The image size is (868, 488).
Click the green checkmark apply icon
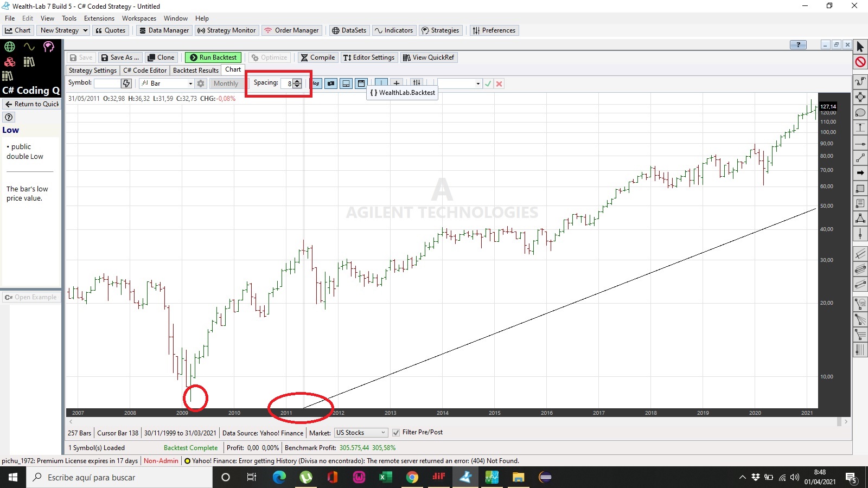tap(488, 84)
